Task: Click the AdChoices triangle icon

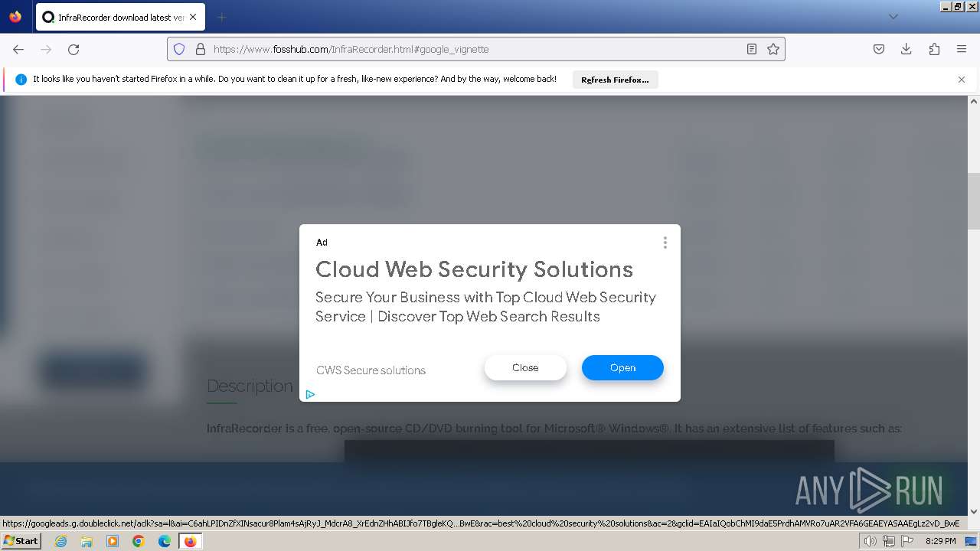Action: coord(310,395)
